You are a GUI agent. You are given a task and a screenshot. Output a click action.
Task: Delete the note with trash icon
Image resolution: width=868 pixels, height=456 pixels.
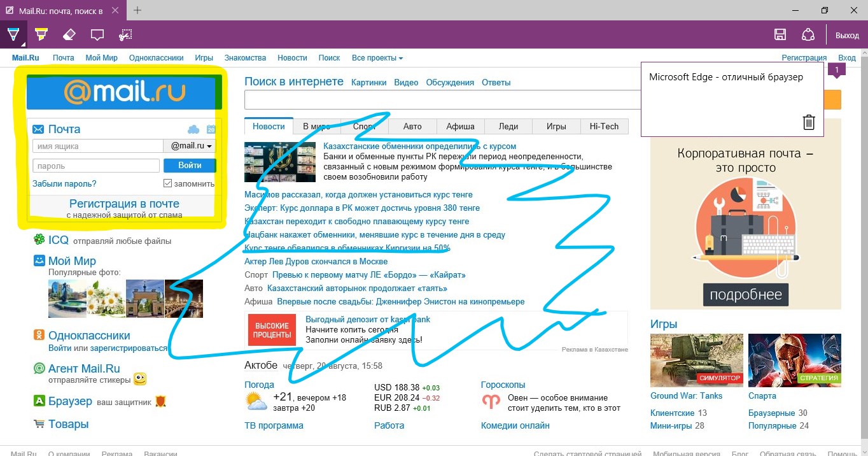pos(808,122)
